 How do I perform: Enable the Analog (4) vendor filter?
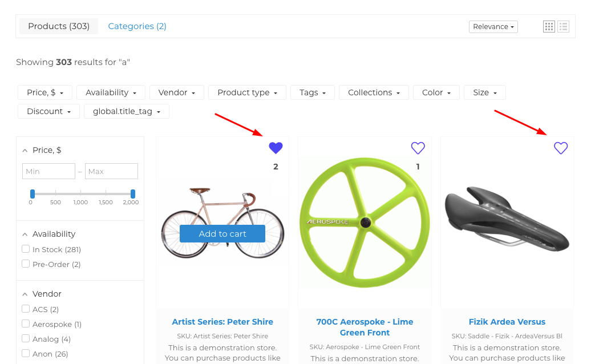26,338
